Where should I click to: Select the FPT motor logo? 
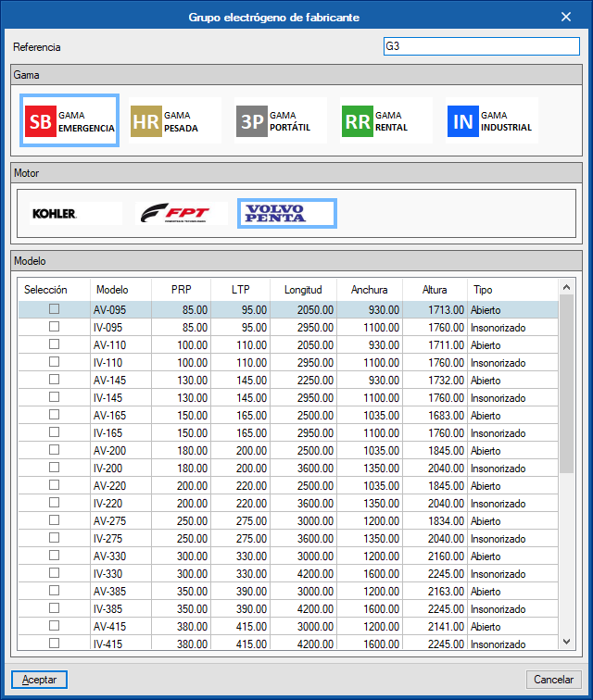pos(182,213)
